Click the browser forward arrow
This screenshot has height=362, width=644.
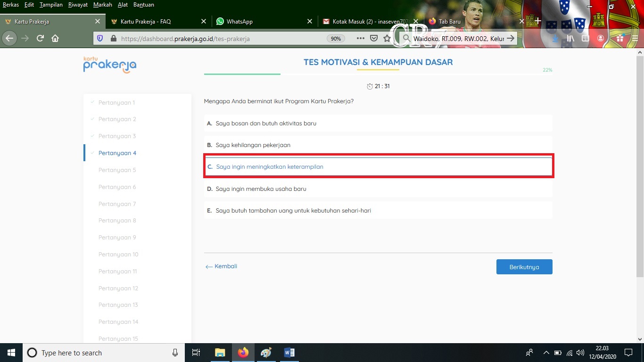click(25, 39)
